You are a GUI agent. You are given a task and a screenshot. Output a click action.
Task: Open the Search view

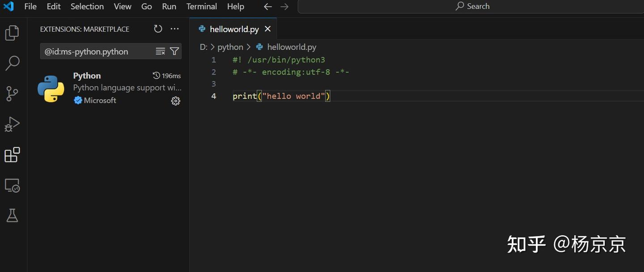click(x=12, y=63)
